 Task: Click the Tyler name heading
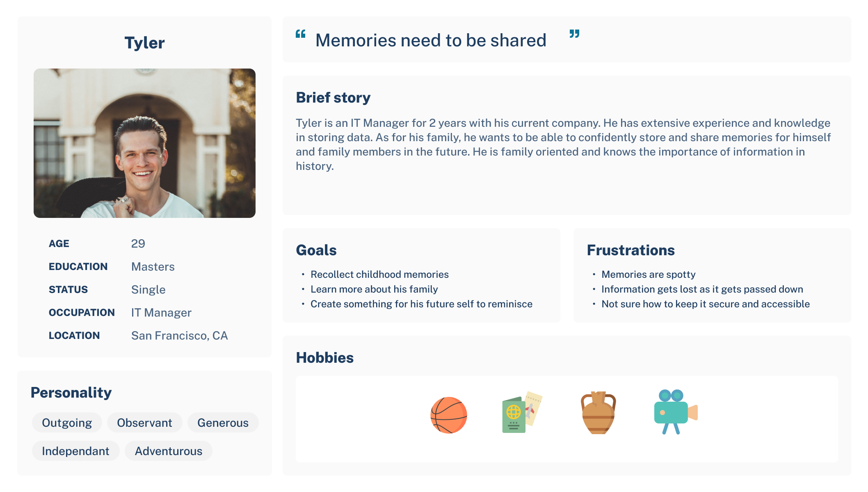click(x=144, y=43)
